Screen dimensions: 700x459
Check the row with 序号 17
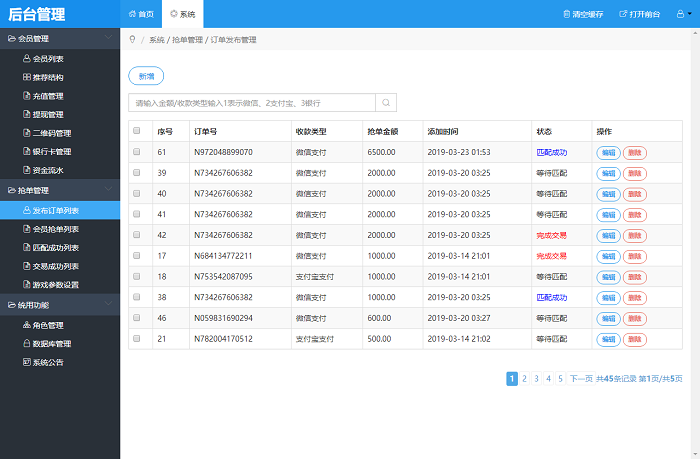137,255
